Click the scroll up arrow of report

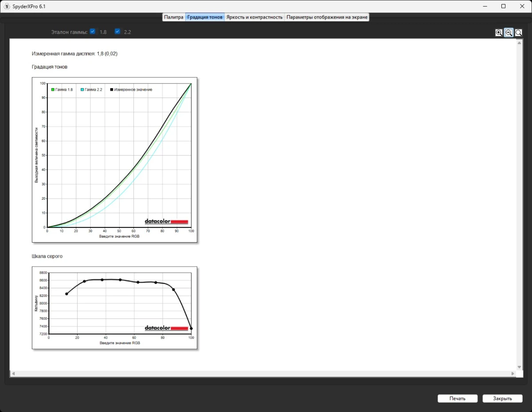click(519, 43)
